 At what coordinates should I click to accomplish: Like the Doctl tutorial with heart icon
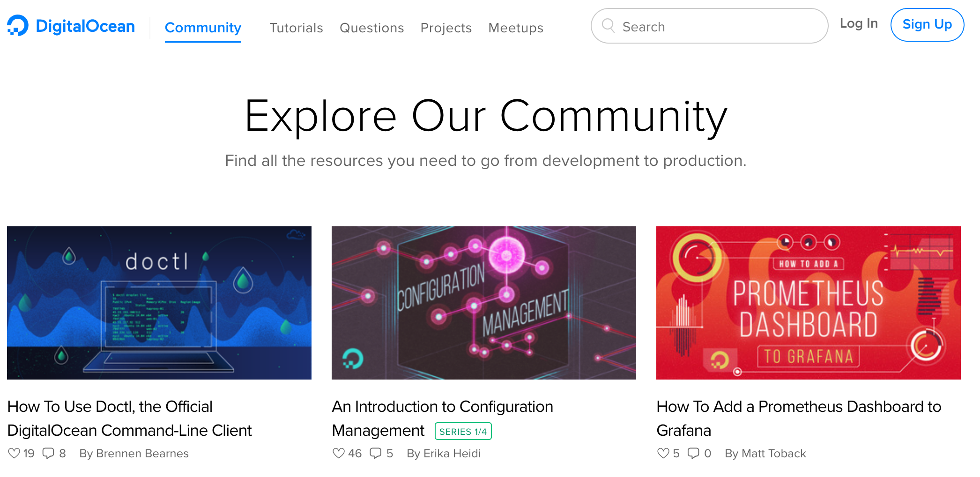click(14, 453)
